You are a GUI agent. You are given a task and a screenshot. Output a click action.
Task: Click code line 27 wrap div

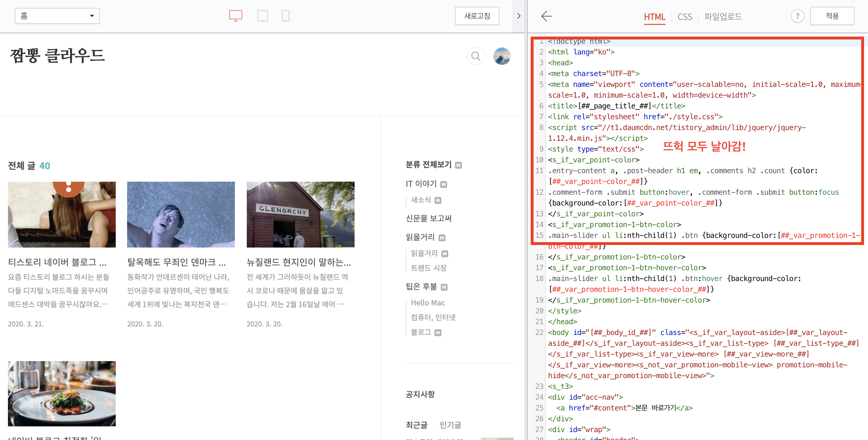coord(579,429)
